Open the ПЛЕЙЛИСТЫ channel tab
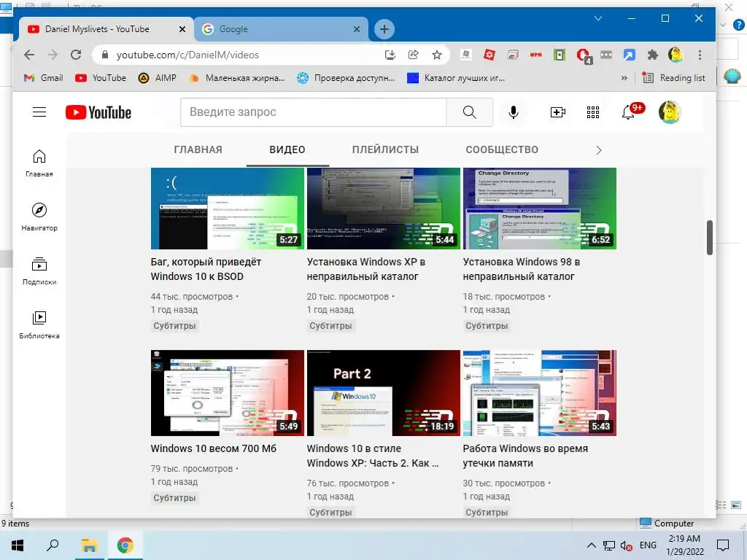This screenshot has height=560, width=747. [385, 149]
